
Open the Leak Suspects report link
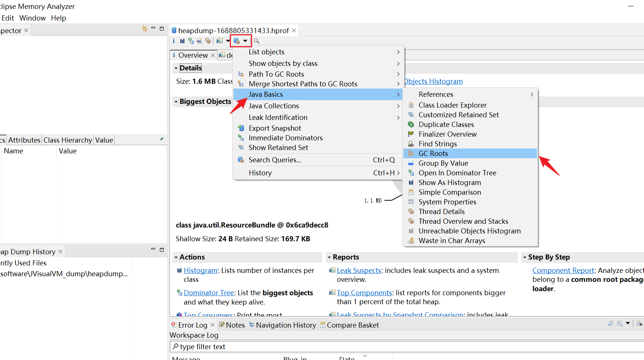pyautogui.click(x=359, y=271)
